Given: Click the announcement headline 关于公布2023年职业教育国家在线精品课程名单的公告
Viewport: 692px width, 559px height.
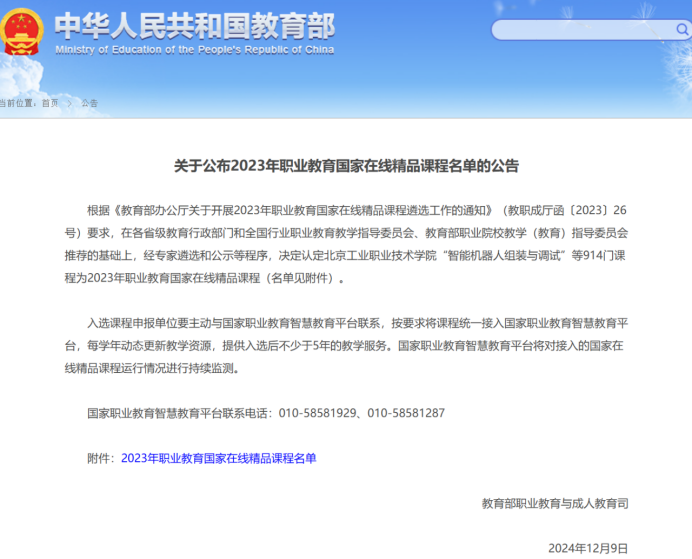Looking at the screenshot, I should coord(346,166).
